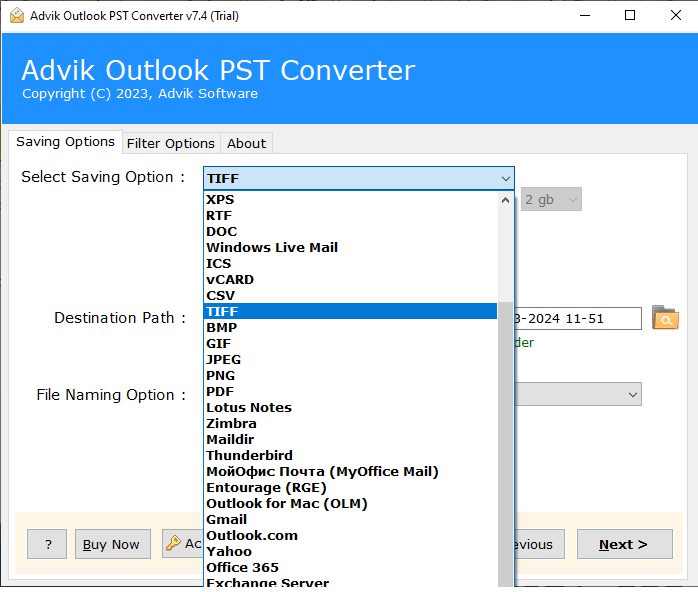
Task: Choose BMP in the dropdown list
Action: coord(350,328)
